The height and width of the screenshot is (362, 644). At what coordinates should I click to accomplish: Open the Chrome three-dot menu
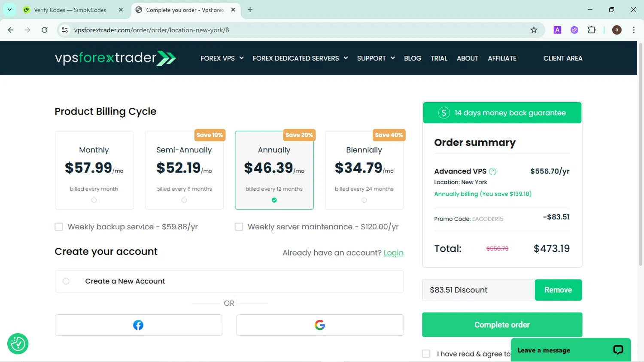pyautogui.click(x=634, y=30)
